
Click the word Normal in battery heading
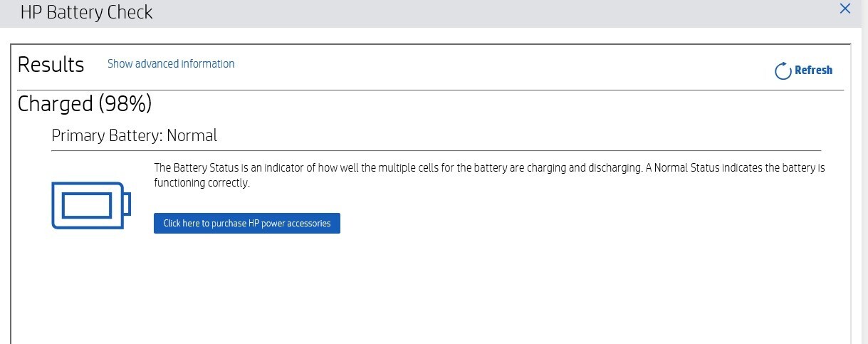pyautogui.click(x=192, y=135)
